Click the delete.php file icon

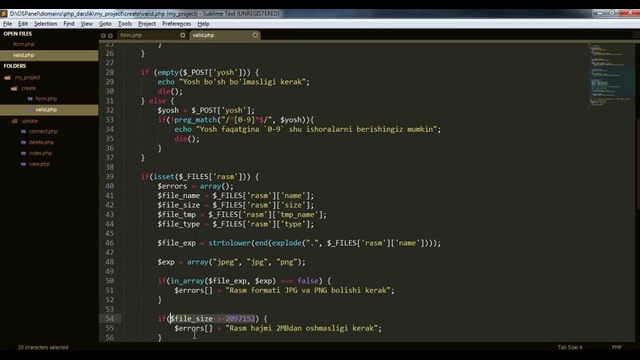pos(23,142)
